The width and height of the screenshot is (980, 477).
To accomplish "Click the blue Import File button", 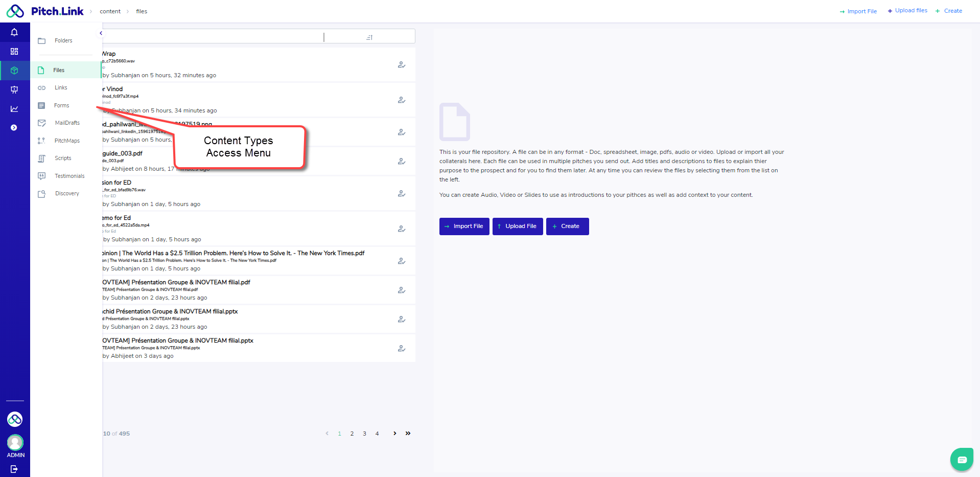I will pyautogui.click(x=464, y=226).
